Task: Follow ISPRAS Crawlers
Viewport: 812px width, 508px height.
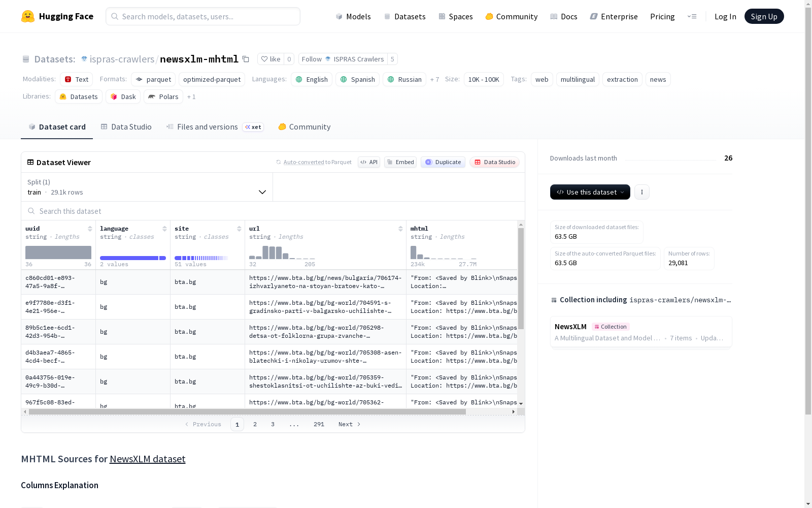Action: coord(343,59)
